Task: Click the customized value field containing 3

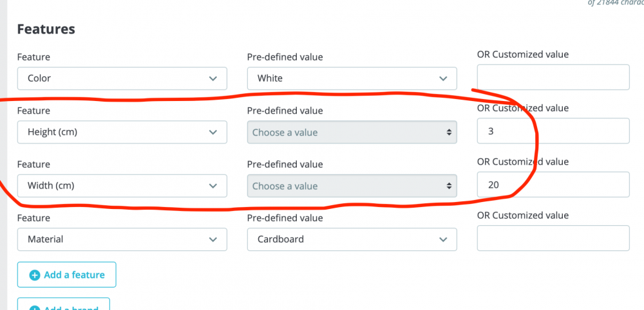Action: tap(553, 131)
